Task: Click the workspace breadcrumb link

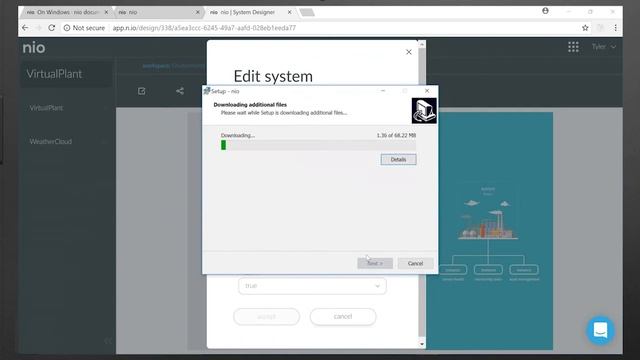Action: click(156, 66)
